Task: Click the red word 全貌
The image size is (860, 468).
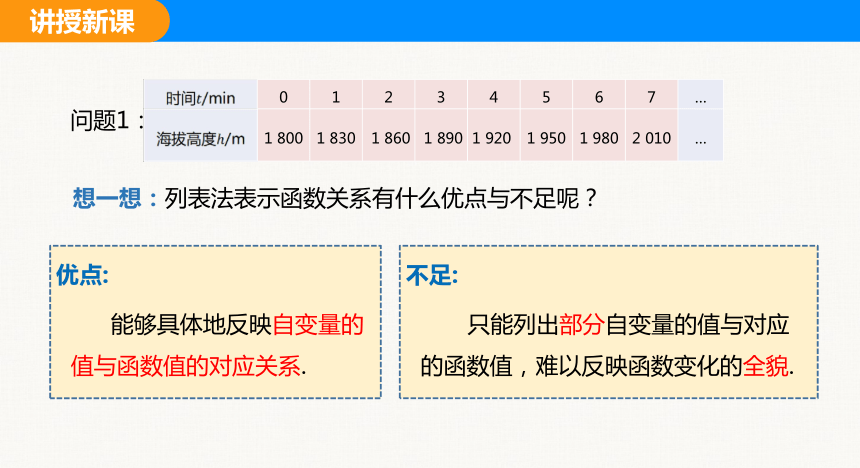Action: (766, 366)
